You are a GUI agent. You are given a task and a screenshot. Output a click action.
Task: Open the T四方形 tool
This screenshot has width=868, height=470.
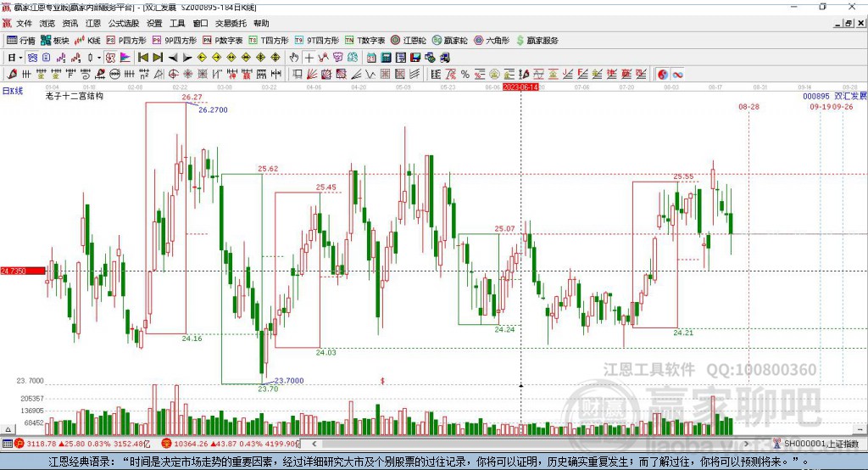[269, 41]
